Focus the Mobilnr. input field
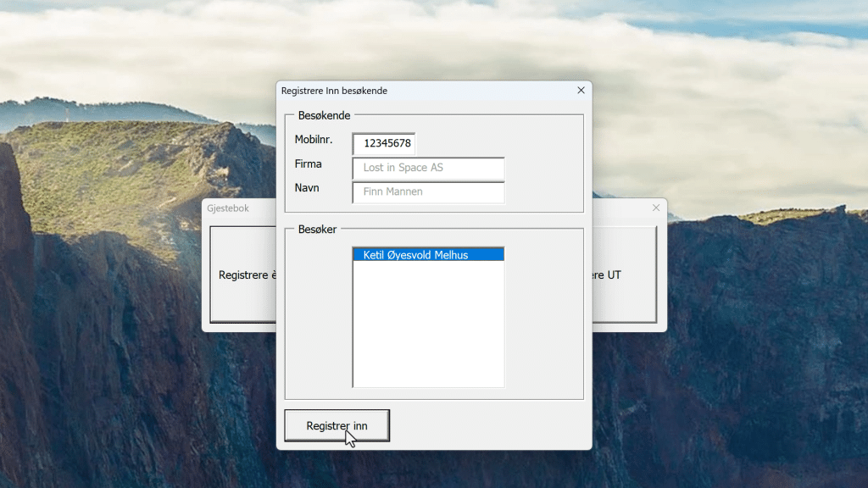 click(x=384, y=143)
